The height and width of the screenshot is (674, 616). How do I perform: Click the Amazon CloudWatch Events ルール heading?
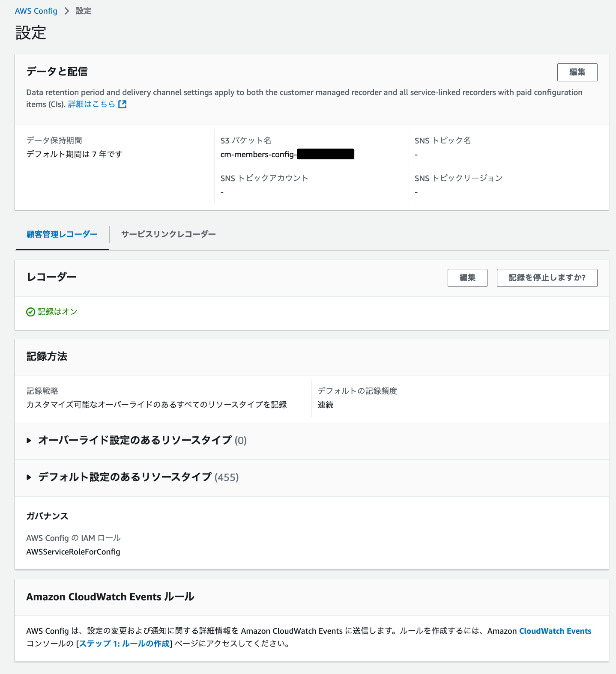tap(110, 597)
